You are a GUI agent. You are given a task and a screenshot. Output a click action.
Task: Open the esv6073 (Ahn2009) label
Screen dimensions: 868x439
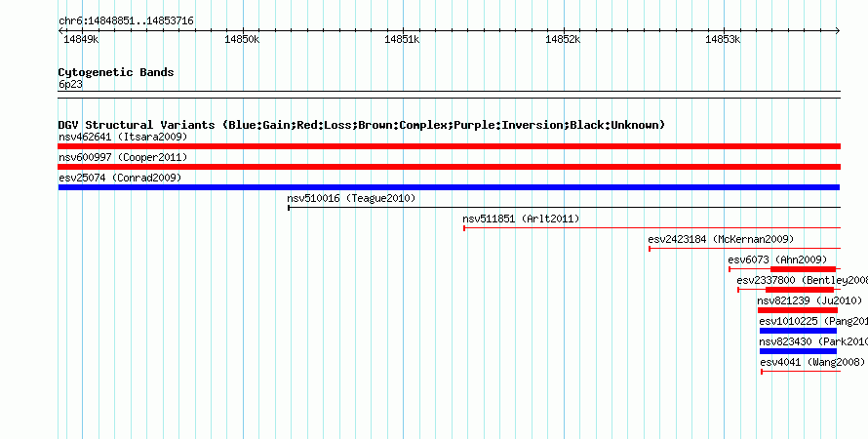[x=777, y=259]
